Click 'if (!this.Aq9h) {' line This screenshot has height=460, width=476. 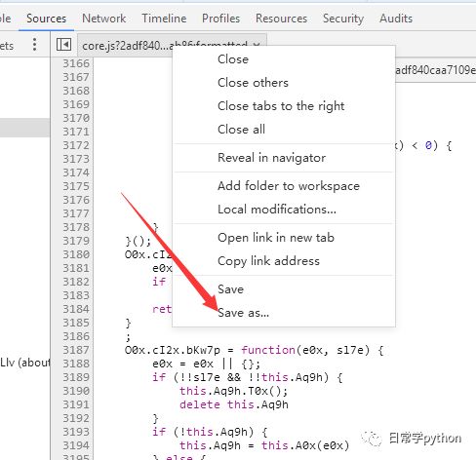click(210, 432)
